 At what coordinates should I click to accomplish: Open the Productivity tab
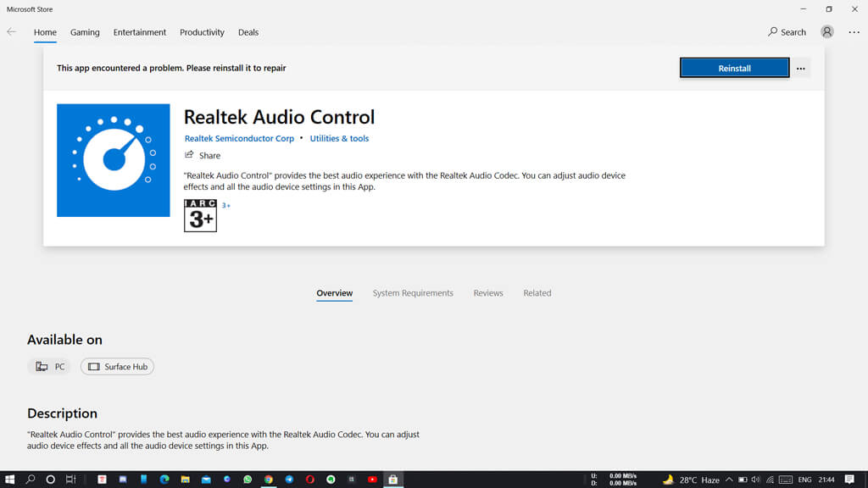[x=202, y=32]
